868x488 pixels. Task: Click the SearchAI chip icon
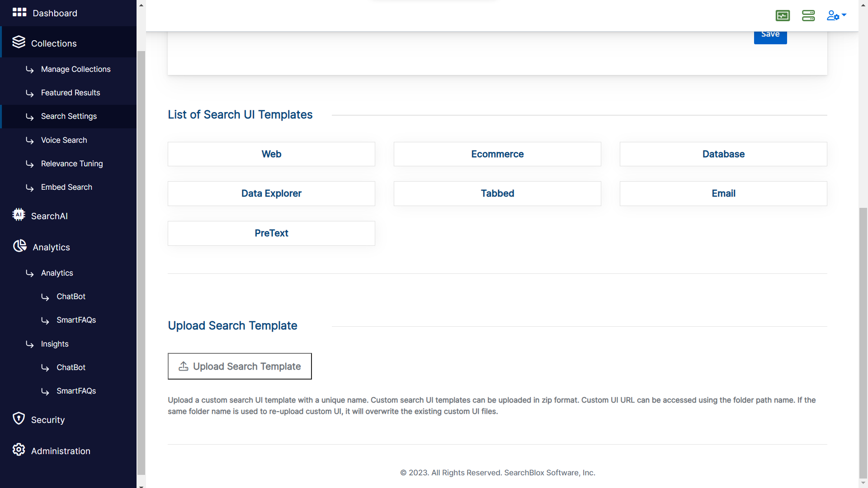click(19, 215)
